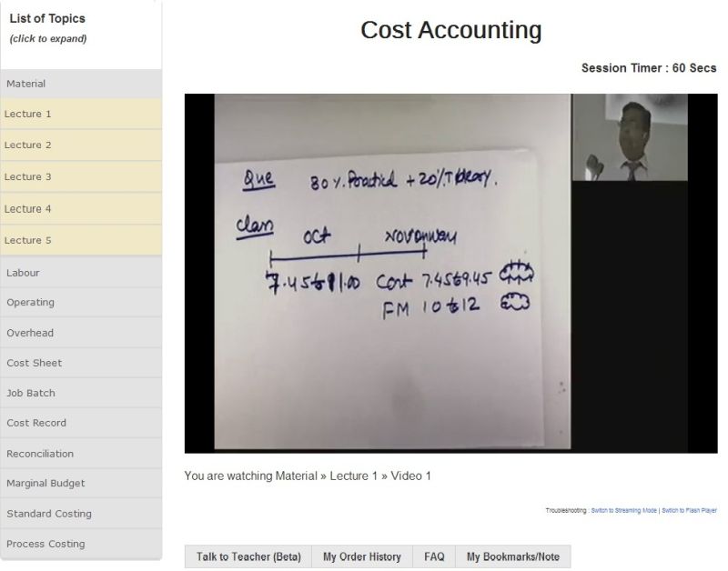The width and height of the screenshot is (728, 571).
Task: Click Switch to Streaming Mode link
Action: click(x=623, y=510)
